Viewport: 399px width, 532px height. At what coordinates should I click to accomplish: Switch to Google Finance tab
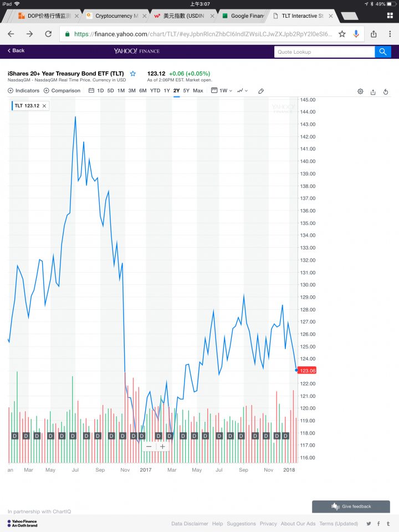[243, 16]
